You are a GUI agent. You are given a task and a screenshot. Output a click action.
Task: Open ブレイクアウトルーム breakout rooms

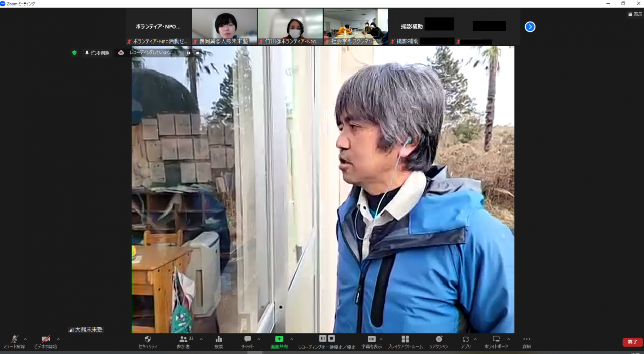[405, 339]
